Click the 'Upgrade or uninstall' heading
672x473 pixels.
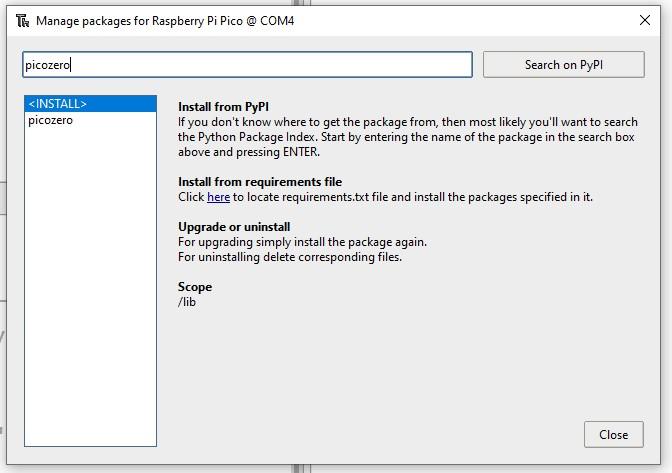pos(234,227)
